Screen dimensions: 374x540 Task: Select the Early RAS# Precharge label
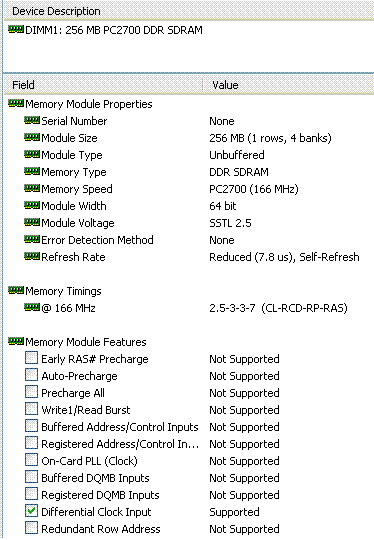(x=95, y=359)
